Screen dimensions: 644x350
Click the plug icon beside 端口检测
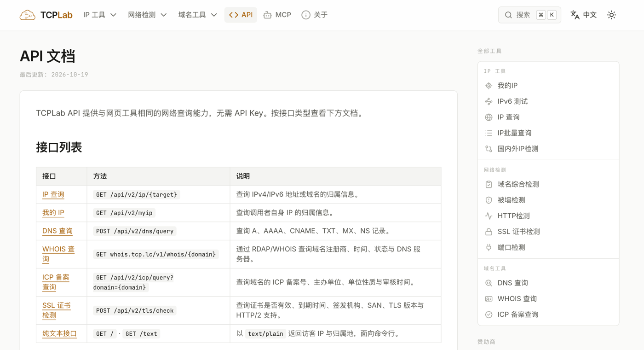point(489,247)
